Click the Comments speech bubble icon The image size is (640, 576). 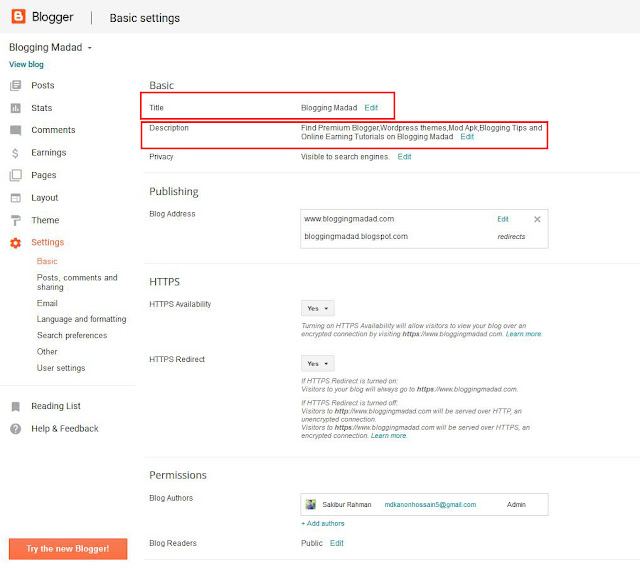click(16, 130)
